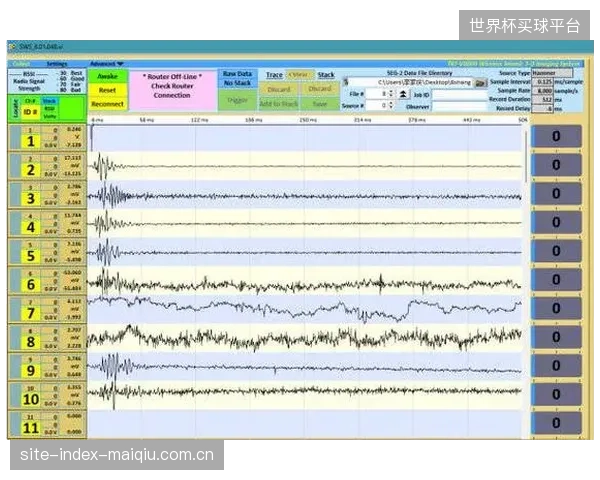The height and width of the screenshot is (480, 600).
Task: Click the green Save button
Action: click(320, 104)
